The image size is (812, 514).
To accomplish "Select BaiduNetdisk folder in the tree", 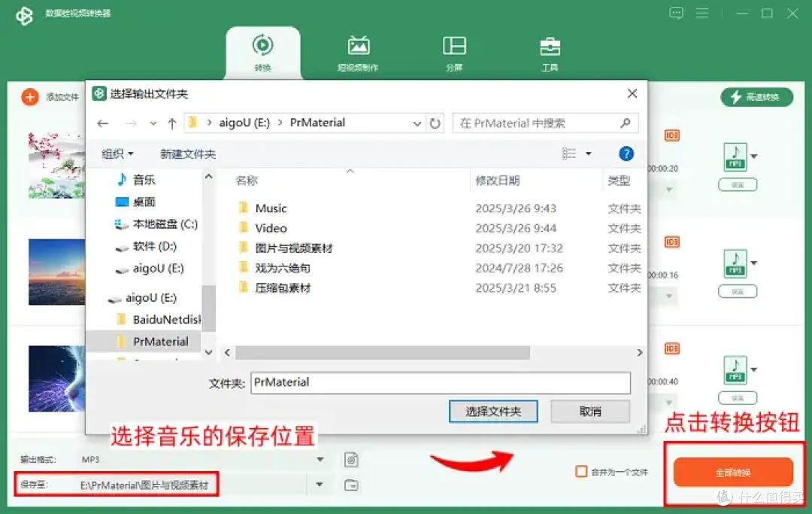I will point(165,320).
